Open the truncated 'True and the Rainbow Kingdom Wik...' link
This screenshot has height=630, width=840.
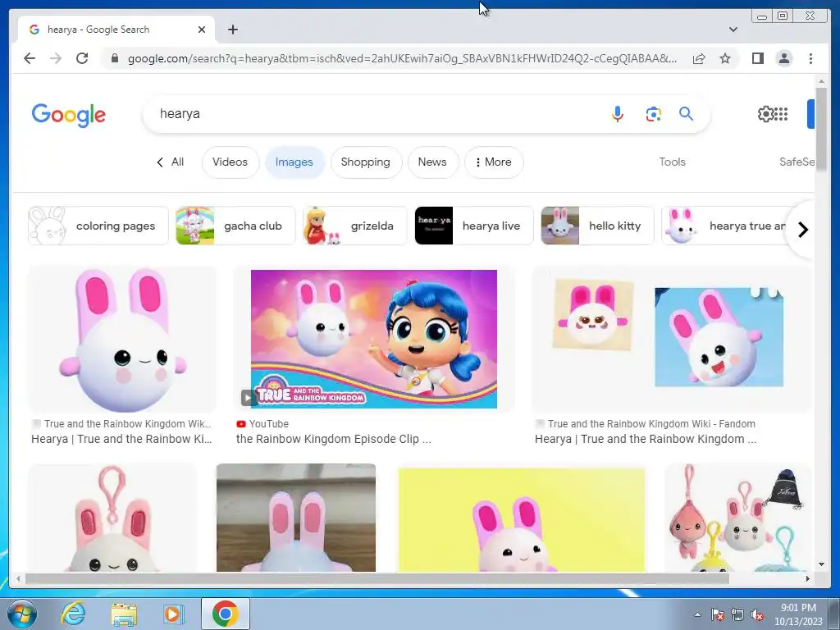[x=127, y=424]
